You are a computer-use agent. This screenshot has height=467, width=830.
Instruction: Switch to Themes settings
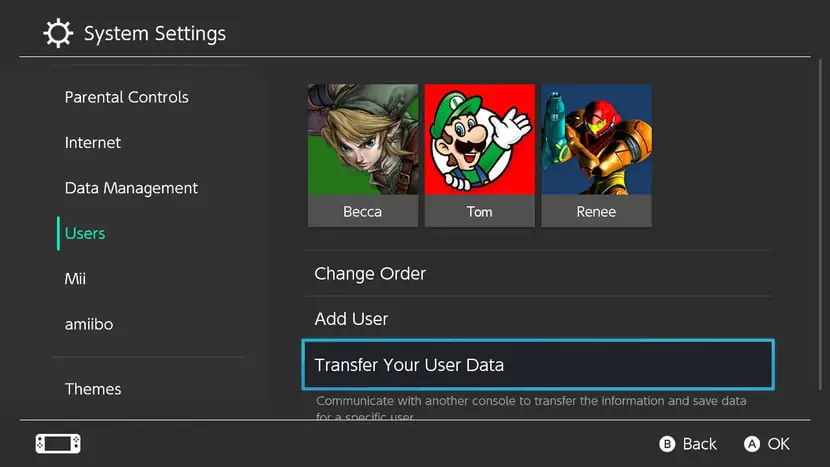pos(93,389)
